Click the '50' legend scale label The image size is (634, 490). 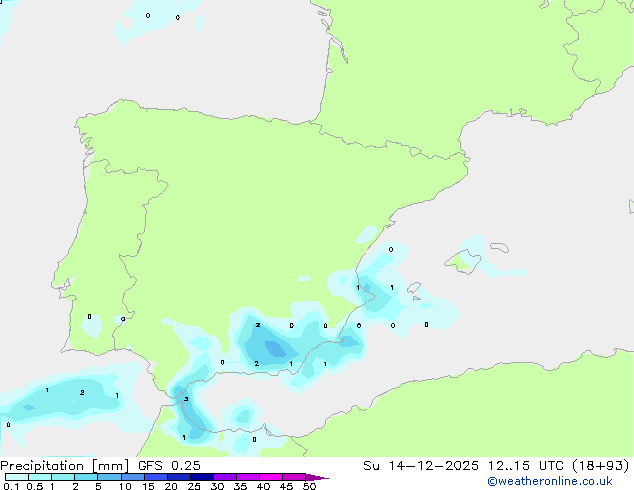click(x=310, y=486)
